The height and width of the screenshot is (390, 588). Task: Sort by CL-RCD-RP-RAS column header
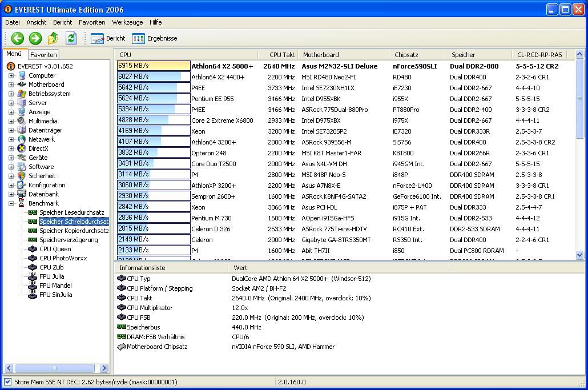pos(539,55)
